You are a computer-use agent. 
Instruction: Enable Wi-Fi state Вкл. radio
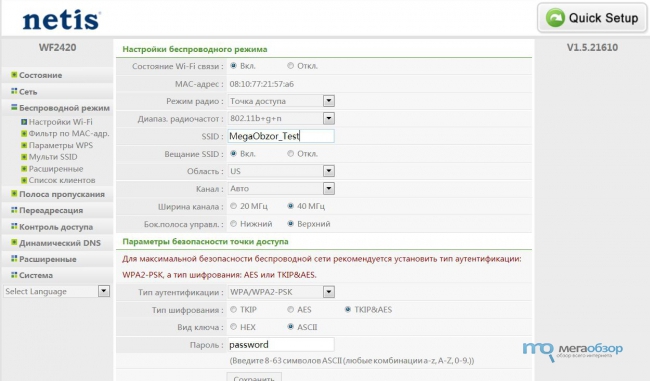point(233,66)
